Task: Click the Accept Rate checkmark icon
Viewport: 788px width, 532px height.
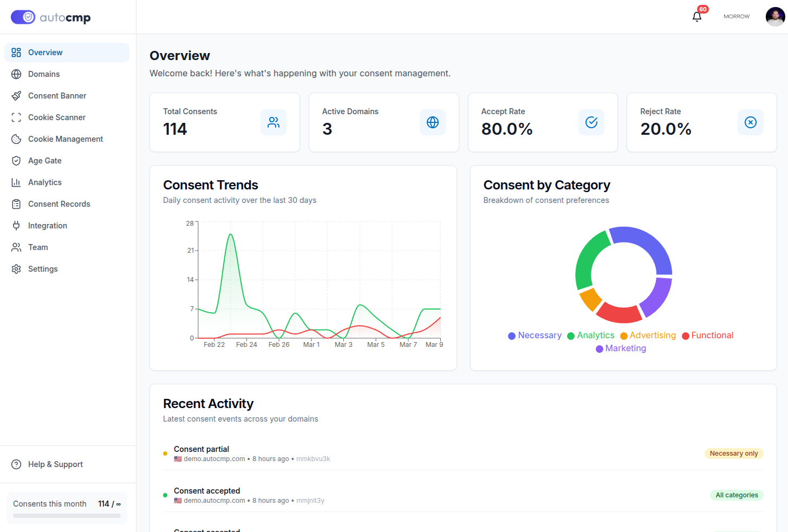Action: [x=591, y=122]
